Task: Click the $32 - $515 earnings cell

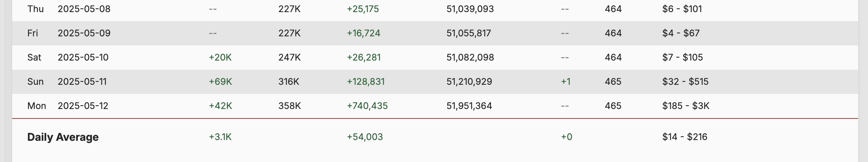Action: pyautogui.click(x=685, y=81)
